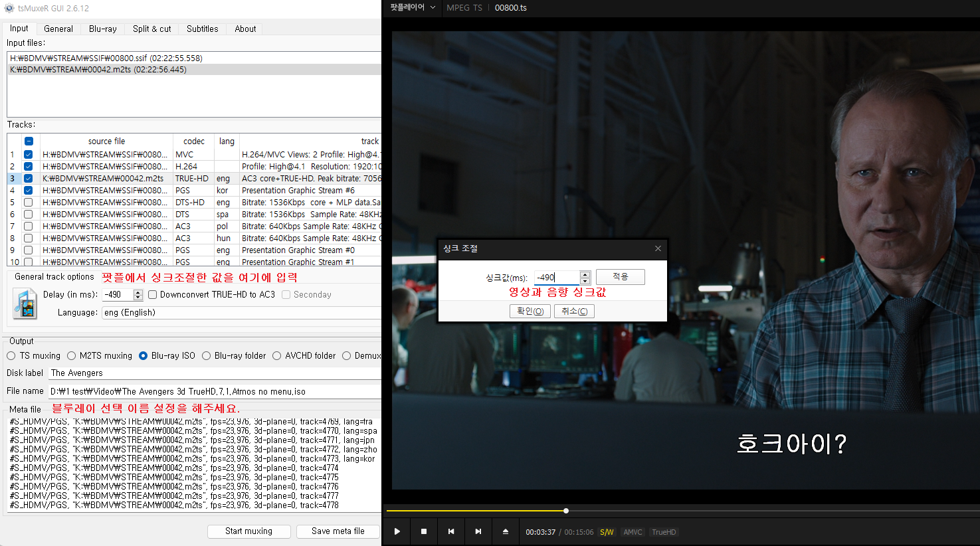
Task: Close the sync adjustment dialog
Action: [658, 248]
